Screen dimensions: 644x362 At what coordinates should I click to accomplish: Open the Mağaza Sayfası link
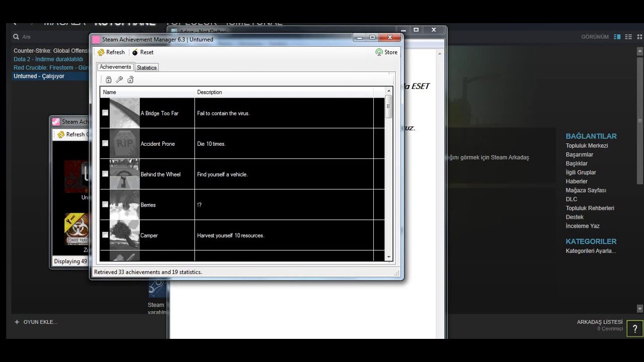pyautogui.click(x=586, y=191)
